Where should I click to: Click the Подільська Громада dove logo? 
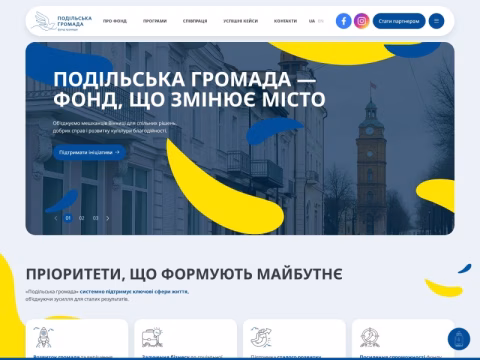(62, 21)
